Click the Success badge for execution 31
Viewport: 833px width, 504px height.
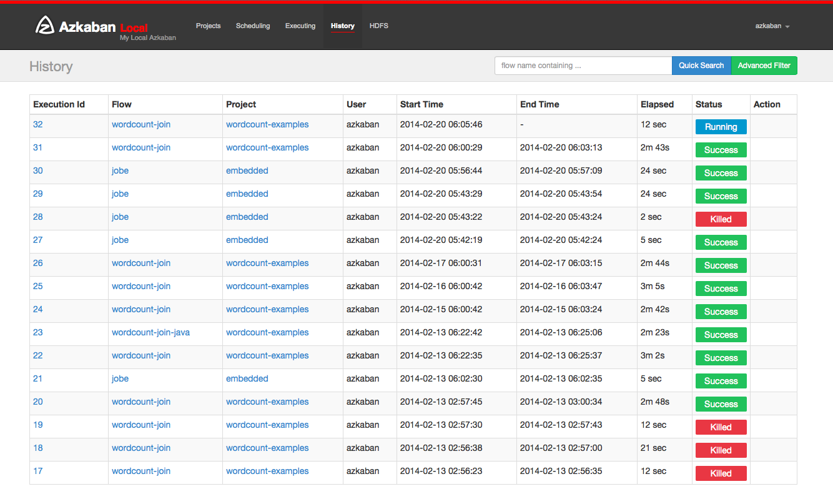pyautogui.click(x=721, y=150)
